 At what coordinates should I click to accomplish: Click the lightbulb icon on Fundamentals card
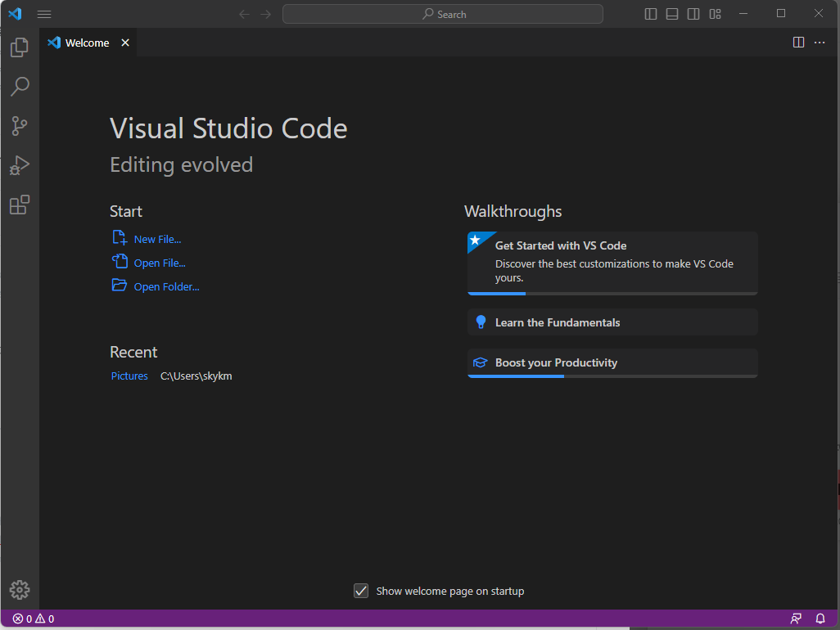point(481,322)
